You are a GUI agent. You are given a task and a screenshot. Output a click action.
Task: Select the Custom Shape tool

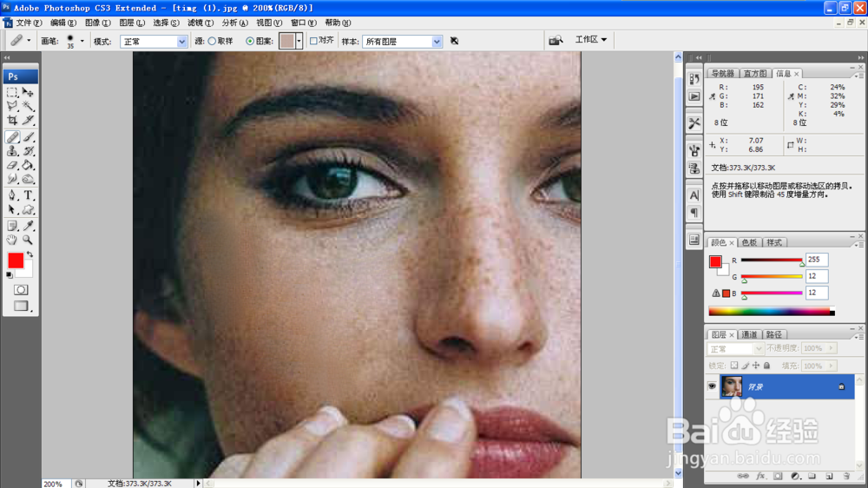click(x=28, y=209)
